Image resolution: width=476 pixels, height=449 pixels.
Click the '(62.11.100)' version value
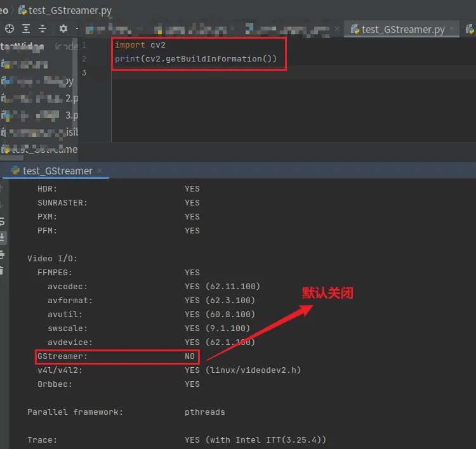[x=233, y=287]
